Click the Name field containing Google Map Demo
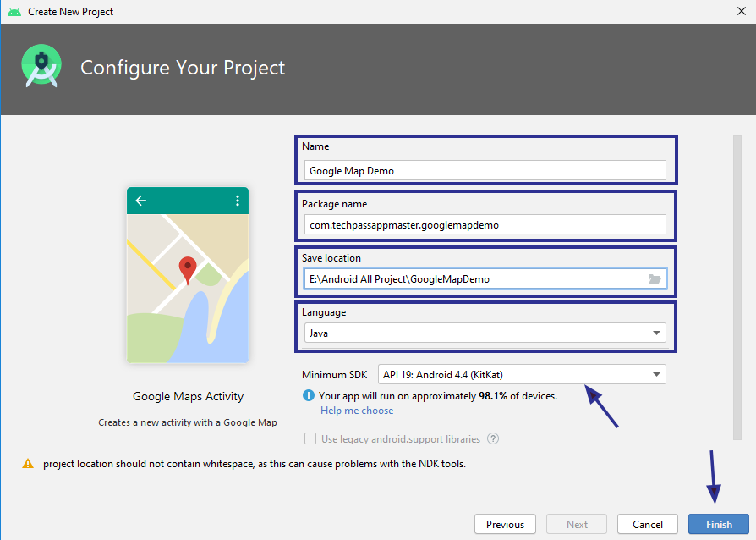This screenshot has width=756, height=540. coord(485,171)
